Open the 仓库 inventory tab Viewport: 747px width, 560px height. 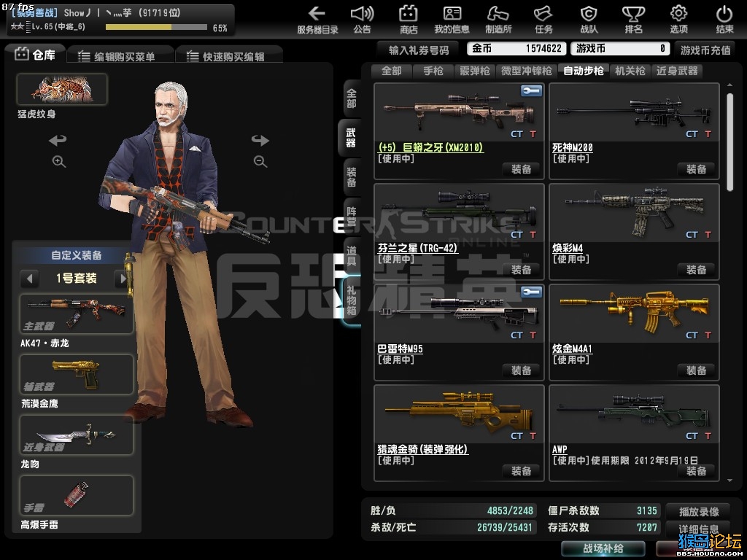pyautogui.click(x=35, y=54)
